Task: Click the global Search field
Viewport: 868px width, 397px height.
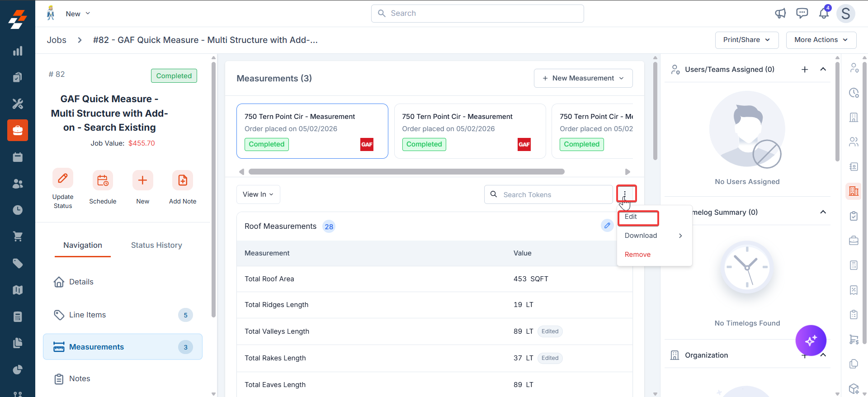Action: 477,14
